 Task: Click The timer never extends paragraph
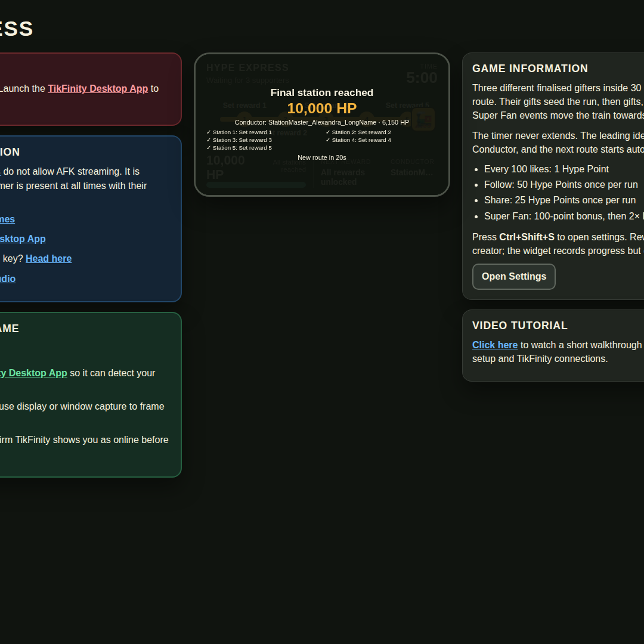(x=558, y=143)
